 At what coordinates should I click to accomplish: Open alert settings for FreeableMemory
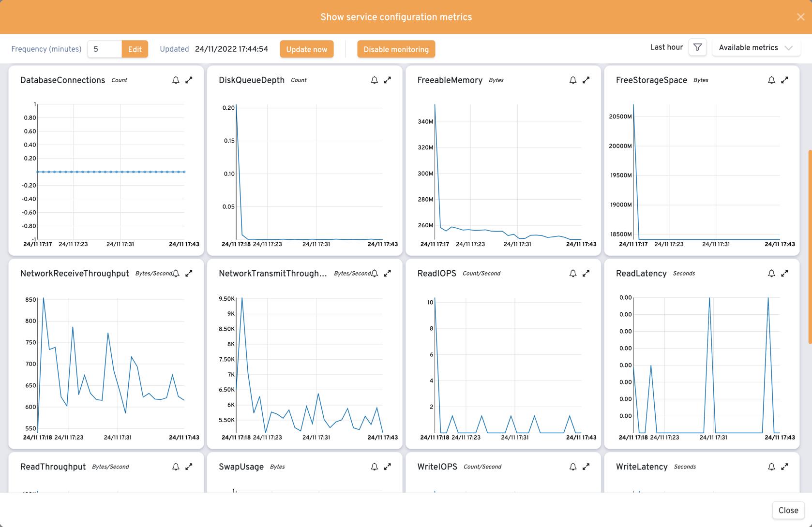pos(573,80)
